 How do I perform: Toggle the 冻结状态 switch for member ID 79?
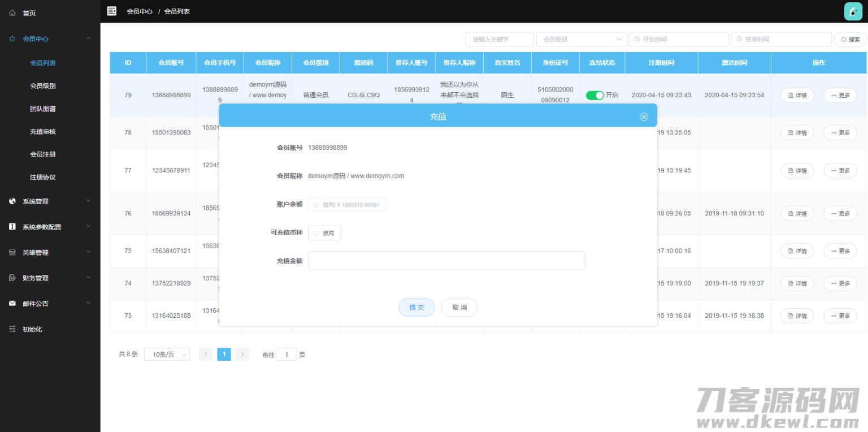(594, 95)
